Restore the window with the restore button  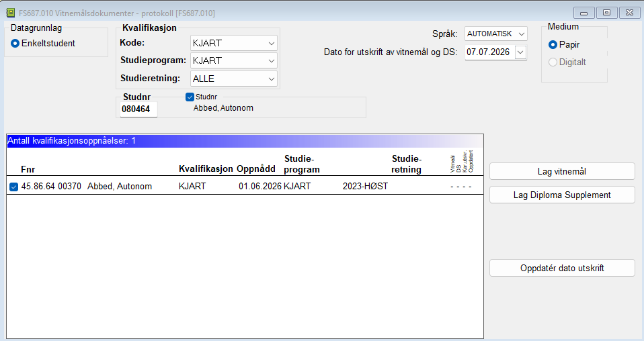pos(606,13)
